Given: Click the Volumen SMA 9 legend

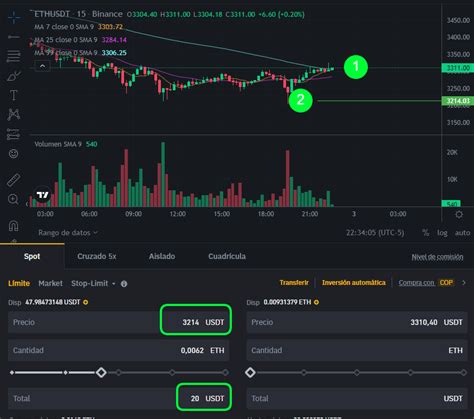Looking at the screenshot, I should [x=66, y=144].
